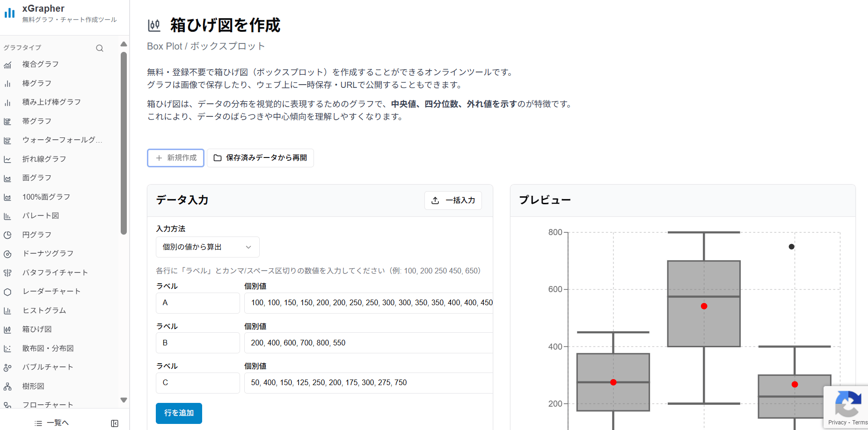Open the graph type search
This screenshot has height=430, width=868.
pyautogui.click(x=100, y=48)
